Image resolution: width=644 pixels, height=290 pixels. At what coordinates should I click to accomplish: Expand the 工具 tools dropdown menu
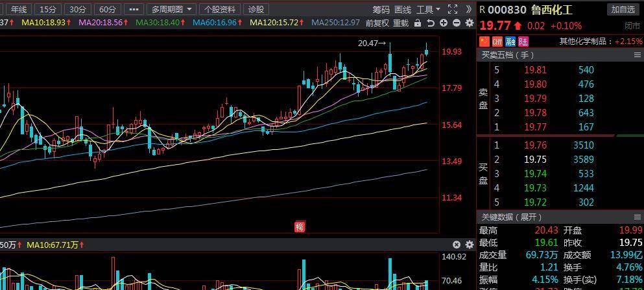coord(428,9)
